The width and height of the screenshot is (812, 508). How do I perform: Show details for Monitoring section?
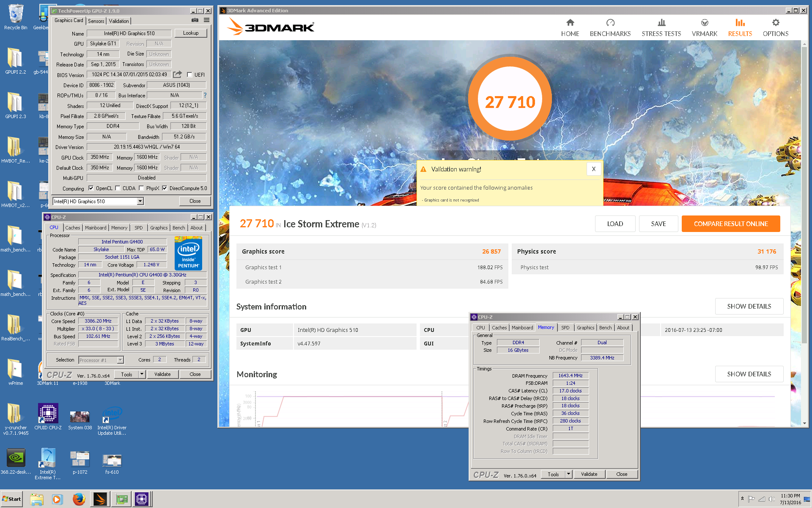coord(749,374)
